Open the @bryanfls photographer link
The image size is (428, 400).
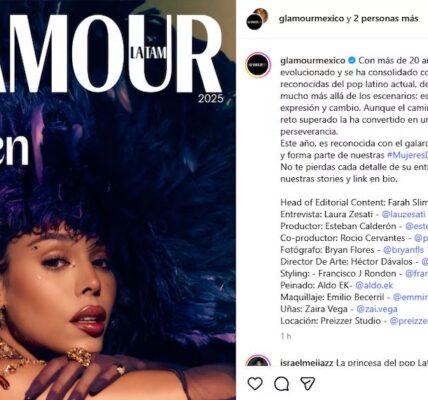pyautogui.click(x=403, y=250)
